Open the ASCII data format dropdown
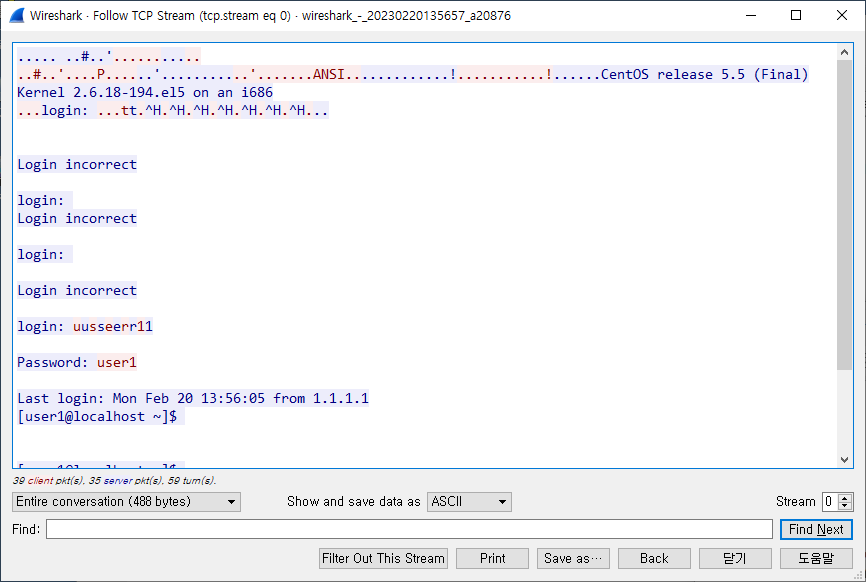The image size is (866, 582). tap(469, 502)
